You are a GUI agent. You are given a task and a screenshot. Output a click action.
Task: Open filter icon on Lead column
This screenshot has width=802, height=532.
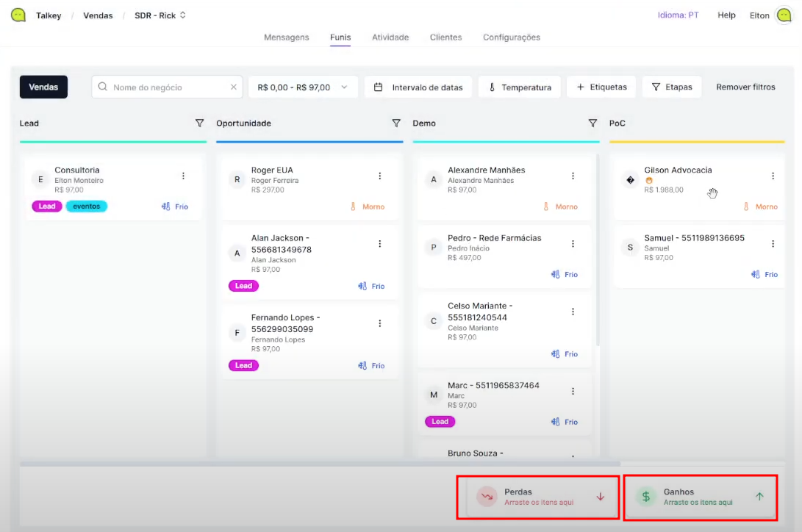199,123
